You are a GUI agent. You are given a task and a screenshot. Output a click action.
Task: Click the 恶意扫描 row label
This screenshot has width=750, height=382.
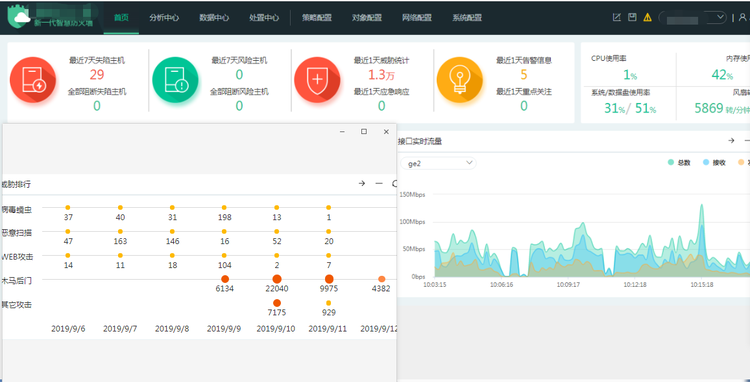(x=17, y=233)
